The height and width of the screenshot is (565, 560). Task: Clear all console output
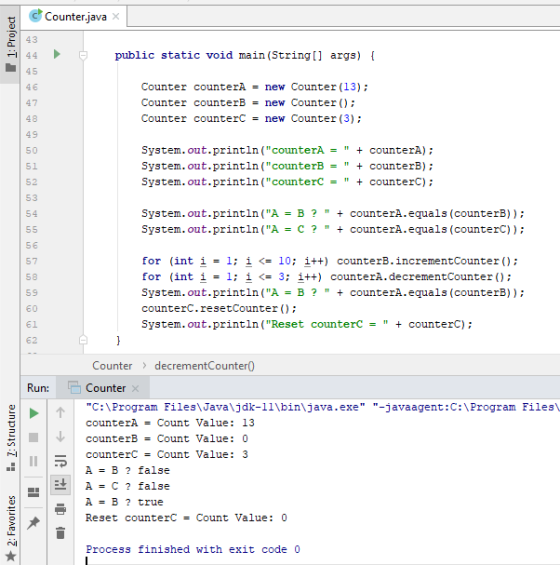click(x=60, y=533)
